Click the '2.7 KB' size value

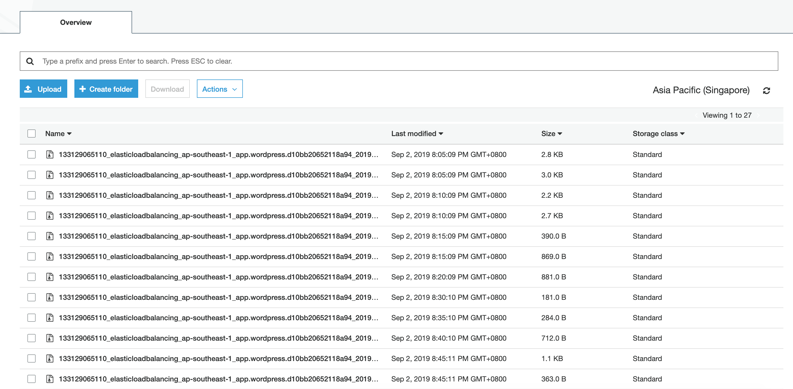click(x=552, y=215)
